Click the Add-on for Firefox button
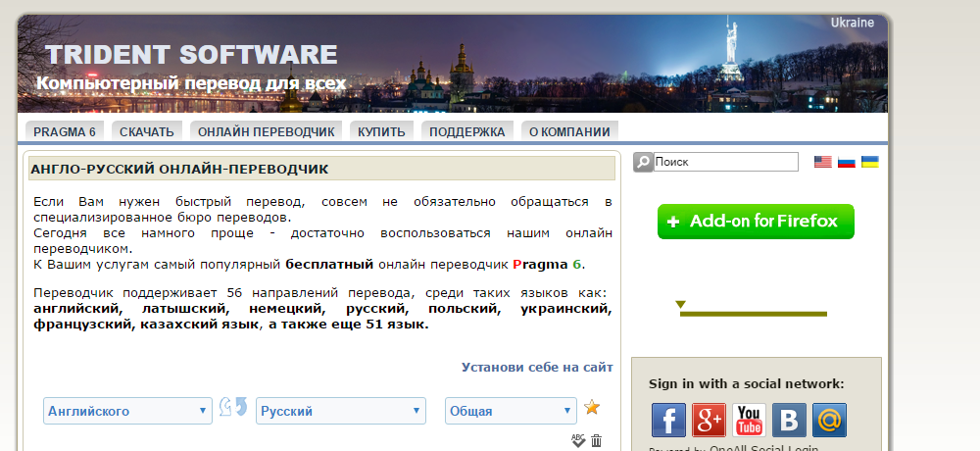Viewport: 980px width, 451px height. (756, 222)
